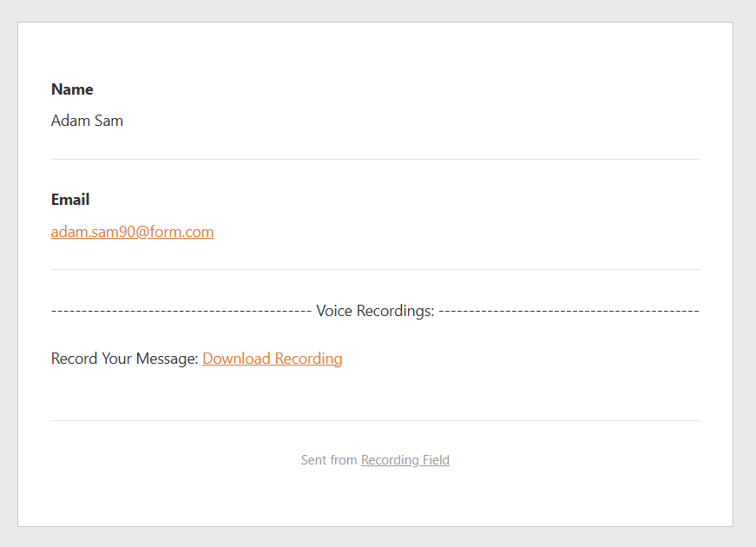Click the divider line below the email address
The width and height of the screenshot is (756, 547).
(x=375, y=270)
